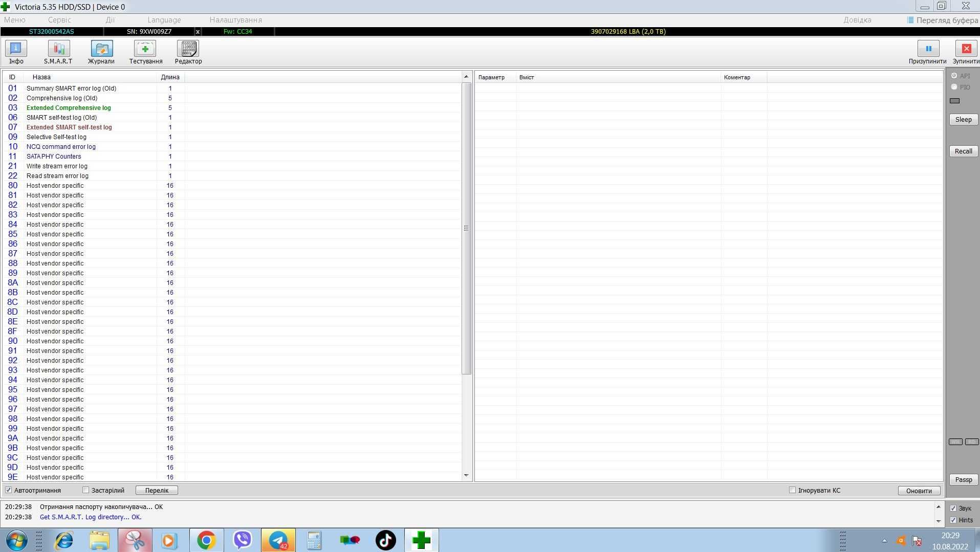
Task: Open the Language menu
Action: coord(164,20)
